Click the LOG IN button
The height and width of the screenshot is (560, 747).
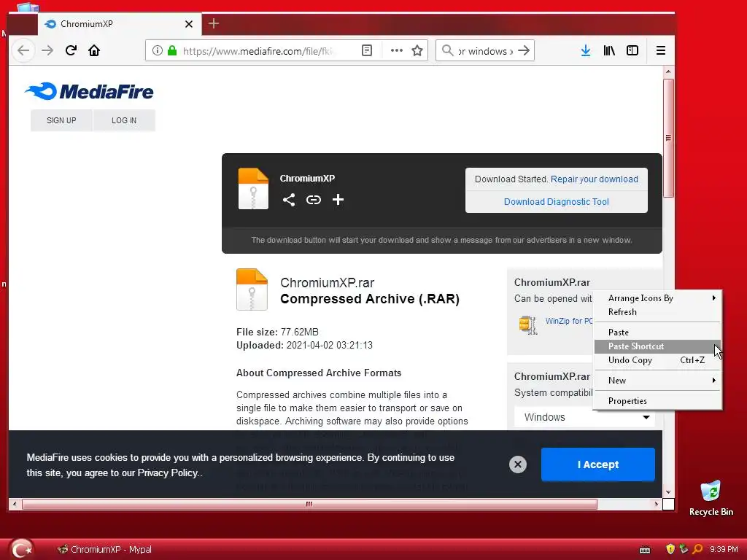pyautogui.click(x=124, y=120)
